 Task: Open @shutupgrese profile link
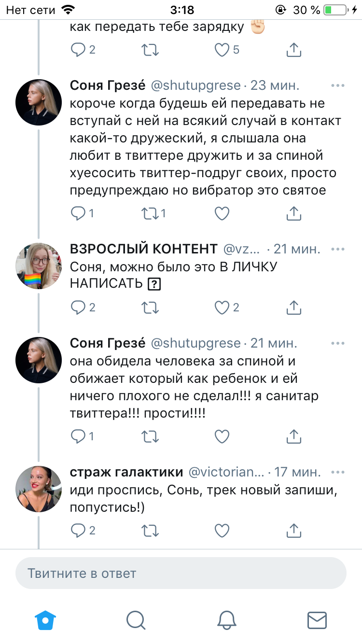click(x=196, y=85)
